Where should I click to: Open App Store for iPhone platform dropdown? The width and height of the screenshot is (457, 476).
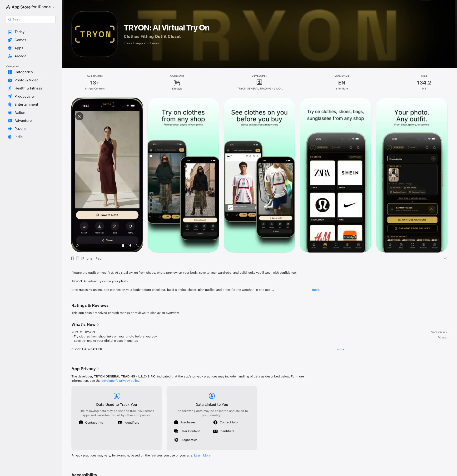click(30, 7)
